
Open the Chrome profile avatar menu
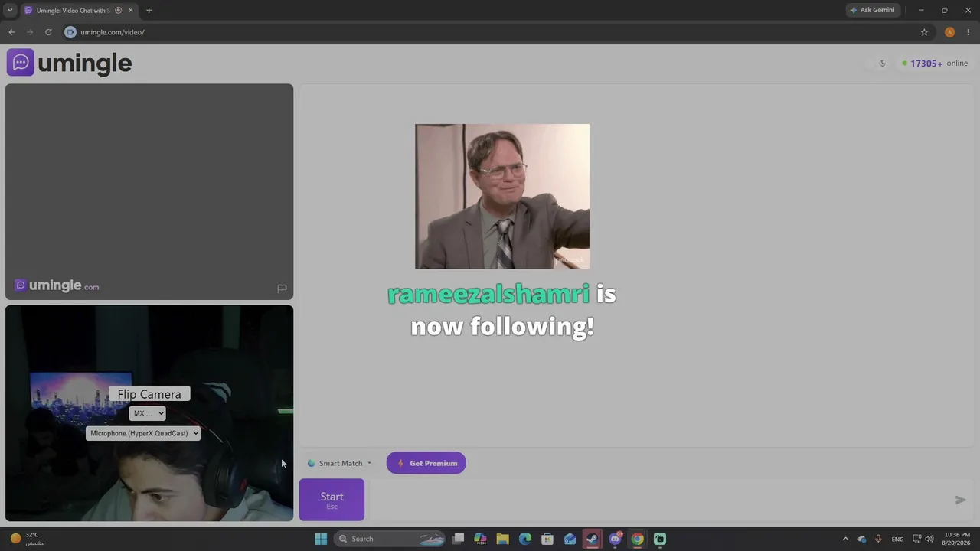(x=949, y=32)
